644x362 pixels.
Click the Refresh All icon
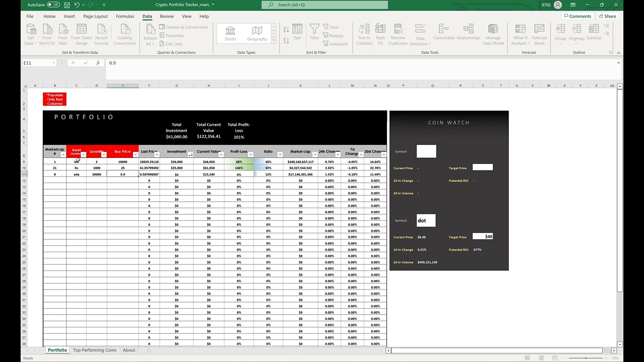coord(150,30)
